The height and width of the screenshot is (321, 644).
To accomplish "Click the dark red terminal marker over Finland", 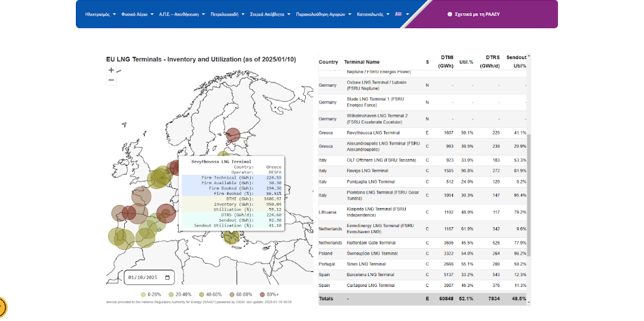I will pos(233,135).
